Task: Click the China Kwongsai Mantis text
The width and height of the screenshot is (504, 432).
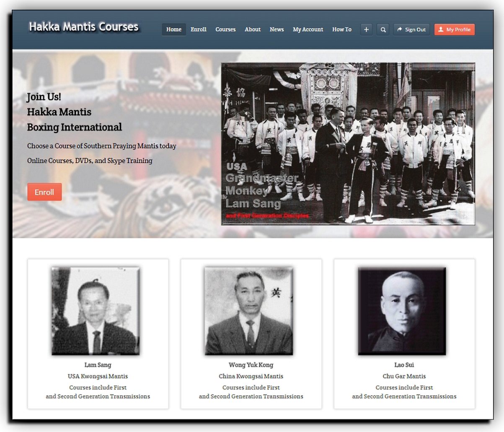Action: [x=251, y=376]
